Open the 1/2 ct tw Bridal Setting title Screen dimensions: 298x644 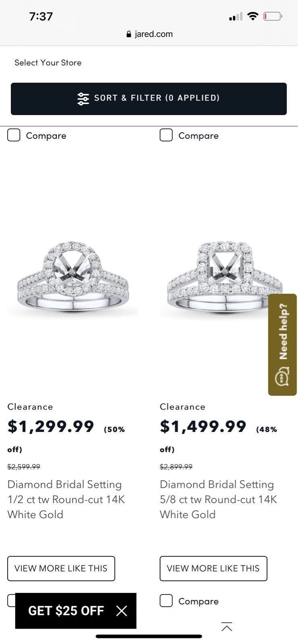66,500
